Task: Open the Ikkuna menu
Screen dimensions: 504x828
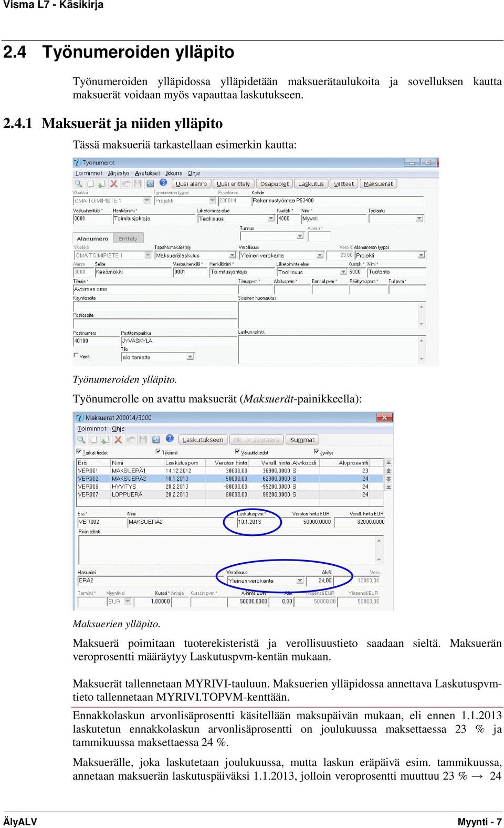Action: pos(174,173)
